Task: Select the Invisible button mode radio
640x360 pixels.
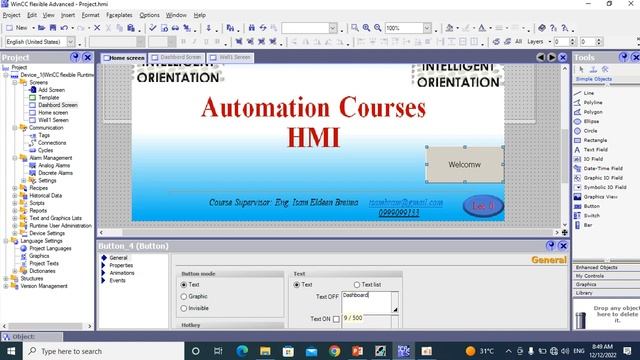Action: click(184, 308)
